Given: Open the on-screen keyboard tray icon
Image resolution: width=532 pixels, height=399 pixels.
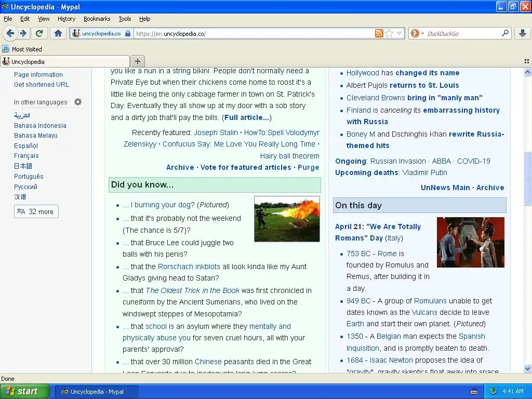Looking at the screenshot, I should [474, 392].
